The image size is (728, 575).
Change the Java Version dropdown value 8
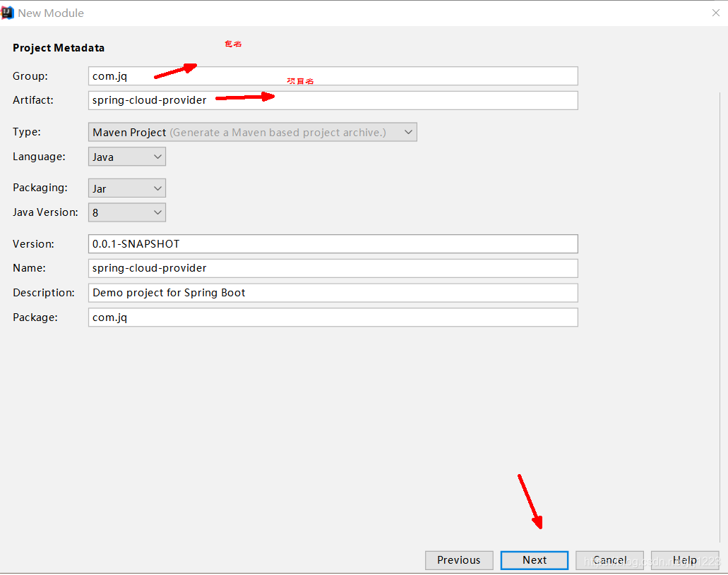coord(127,212)
